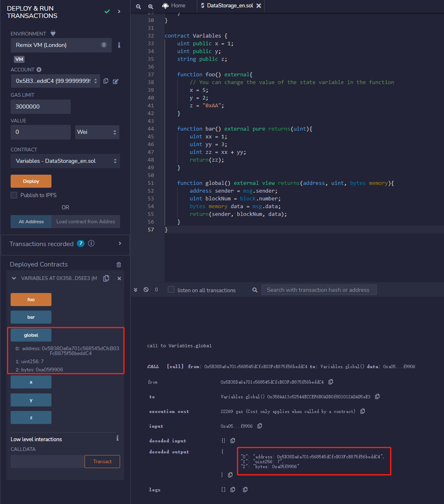This screenshot has width=444, height=504.
Task: Check the Publish to IPFS option
Action: [13, 195]
